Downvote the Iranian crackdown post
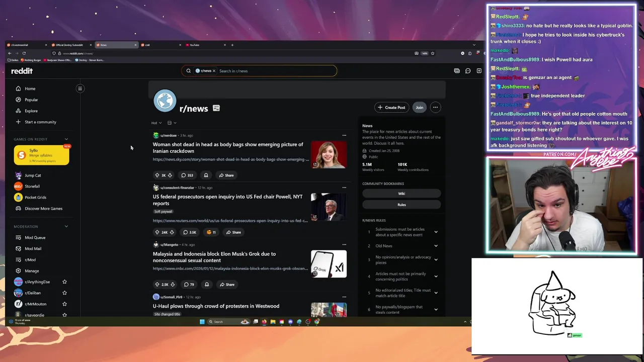 [x=170, y=175]
